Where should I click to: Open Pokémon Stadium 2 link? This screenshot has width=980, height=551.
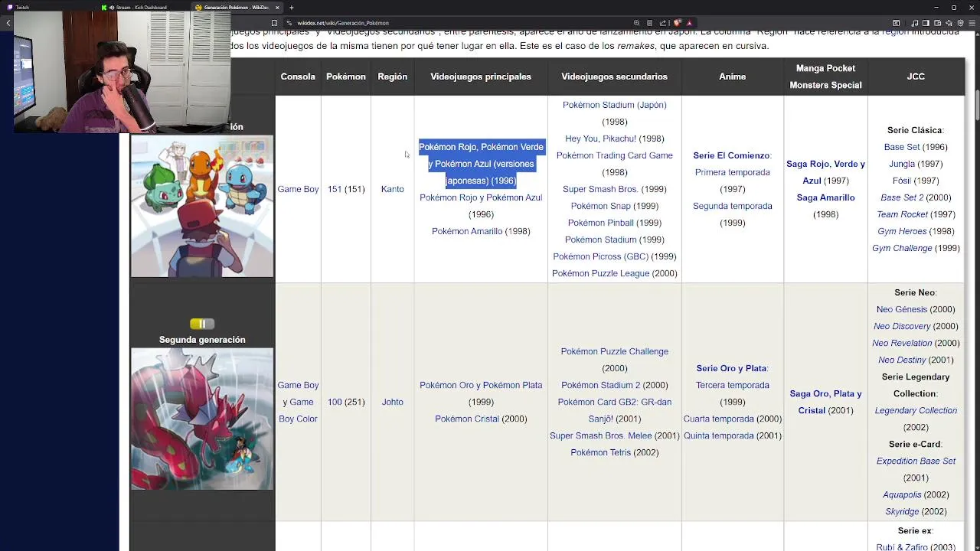[x=600, y=385]
